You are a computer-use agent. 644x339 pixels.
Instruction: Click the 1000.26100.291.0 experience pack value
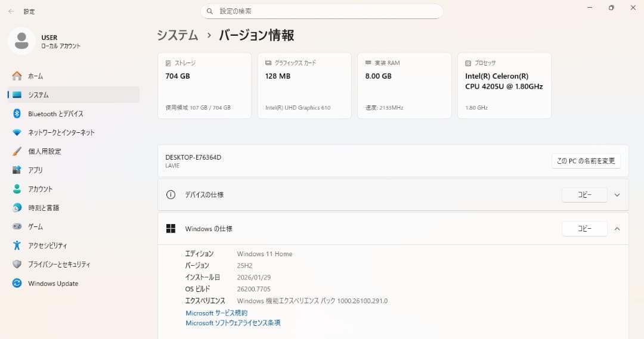(x=363, y=301)
